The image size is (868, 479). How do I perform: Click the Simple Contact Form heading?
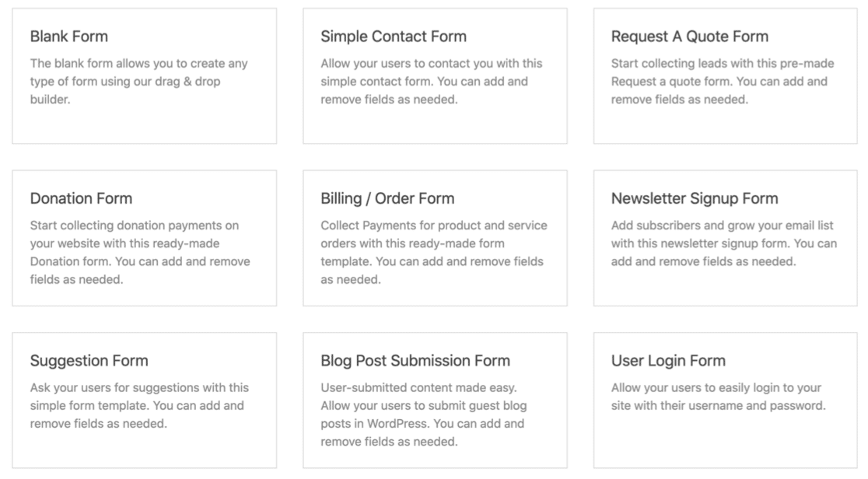[x=394, y=37]
